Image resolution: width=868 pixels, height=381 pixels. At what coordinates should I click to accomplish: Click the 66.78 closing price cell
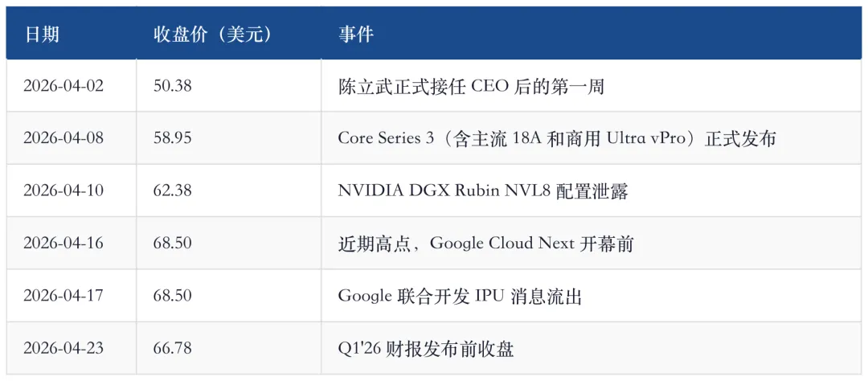coord(228,348)
